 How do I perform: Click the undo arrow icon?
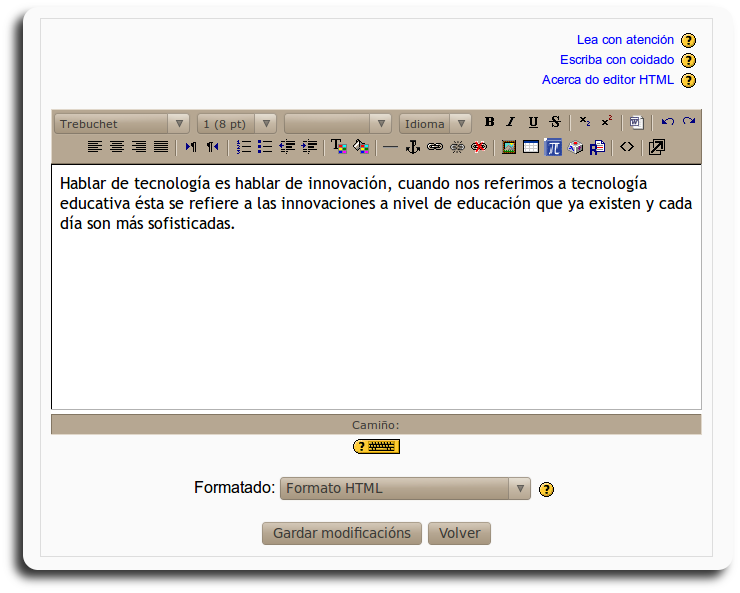coord(667,123)
